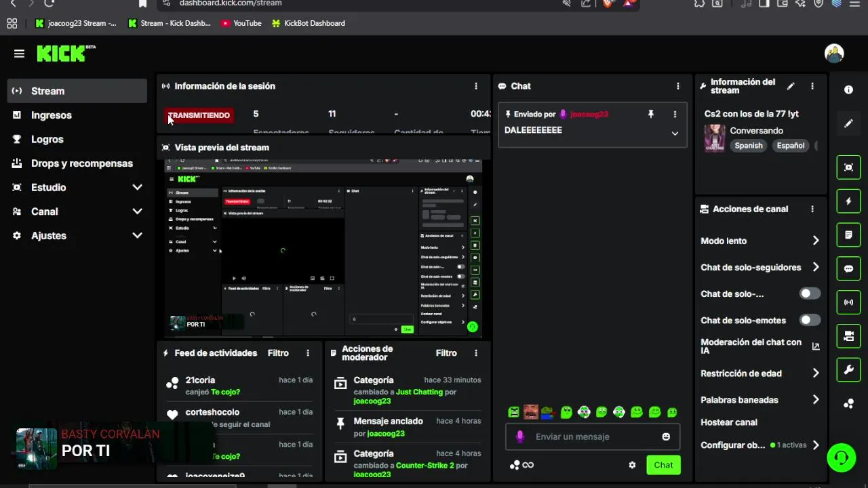Click the Conversando category thumbnail image

pos(715,138)
